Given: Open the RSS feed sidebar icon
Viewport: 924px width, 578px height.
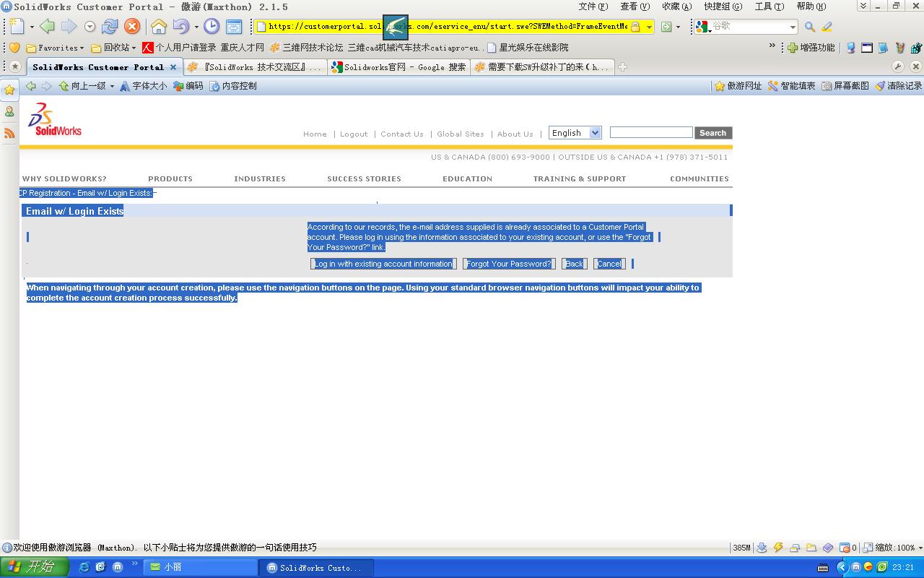Looking at the screenshot, I should coord(9,133).
